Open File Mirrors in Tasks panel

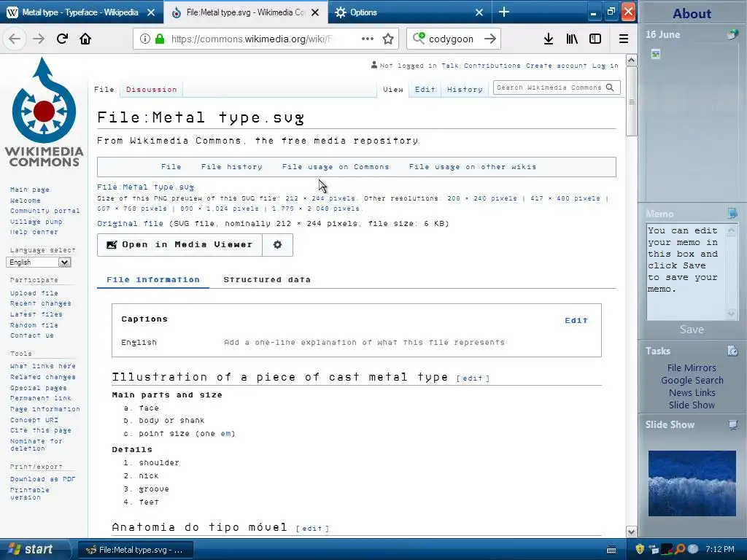(692, 367)
